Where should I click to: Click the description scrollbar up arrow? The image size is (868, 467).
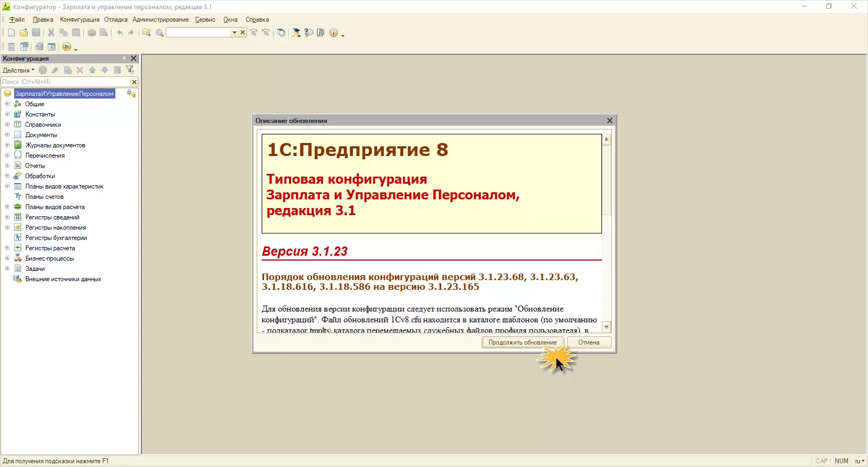click(607, 139)
